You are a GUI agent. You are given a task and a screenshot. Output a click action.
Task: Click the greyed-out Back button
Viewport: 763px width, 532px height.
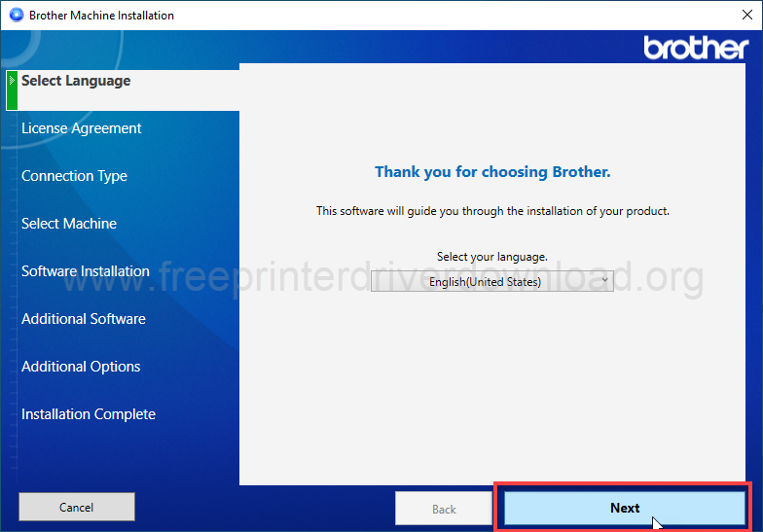coord(444,509)
